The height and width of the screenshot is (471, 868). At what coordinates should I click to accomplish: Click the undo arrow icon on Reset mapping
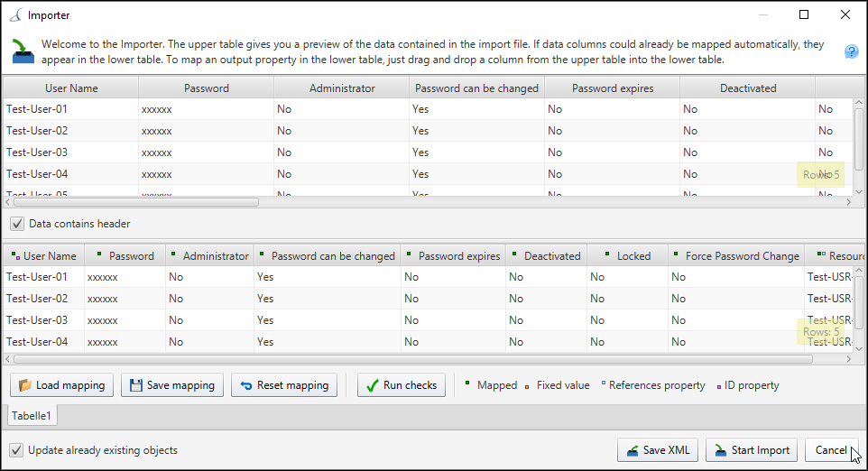click(246, 386)
